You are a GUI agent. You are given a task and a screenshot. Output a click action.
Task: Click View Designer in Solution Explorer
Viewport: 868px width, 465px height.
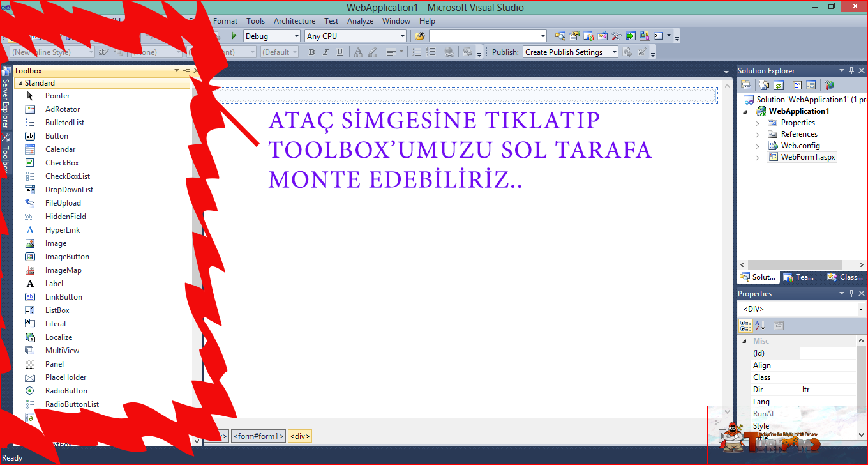811,85
